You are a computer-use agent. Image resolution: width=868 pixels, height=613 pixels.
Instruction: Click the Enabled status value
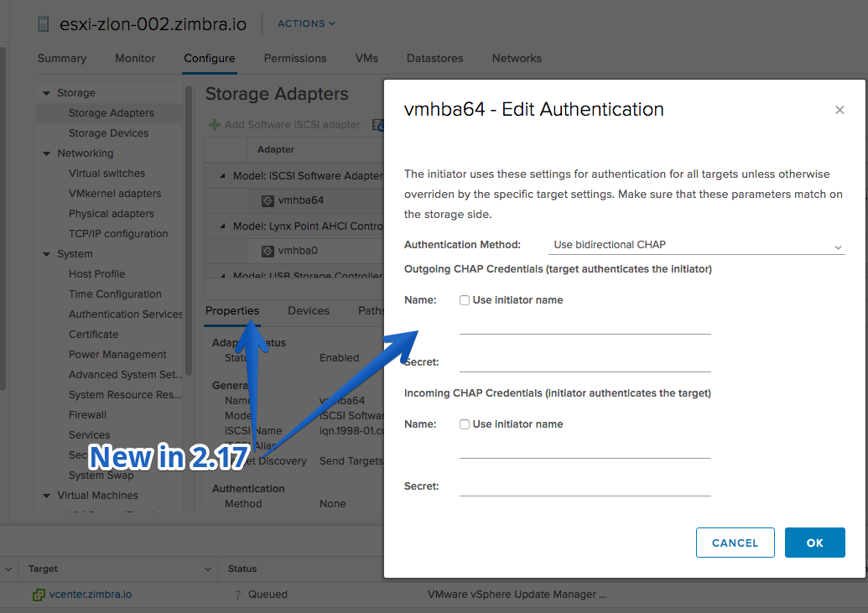point(340,358)
